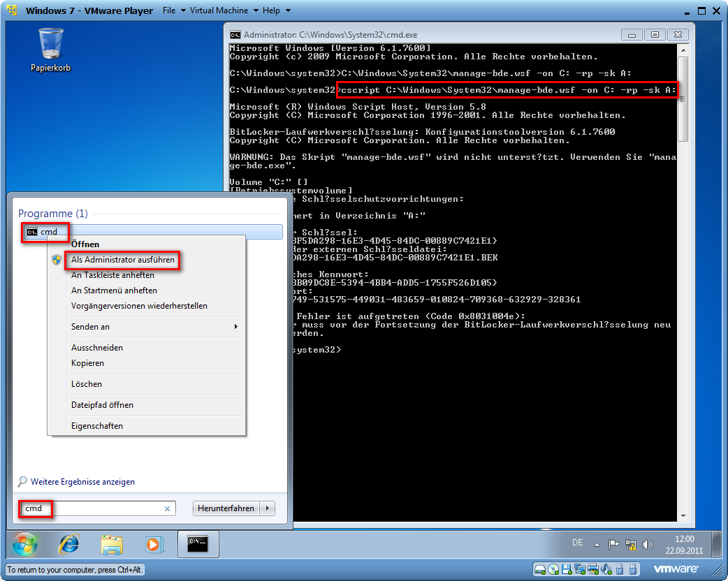The height and width of the screenshot is (581, 728).
Task: Show hidden tray icons arrow
Action: point(597,545)
